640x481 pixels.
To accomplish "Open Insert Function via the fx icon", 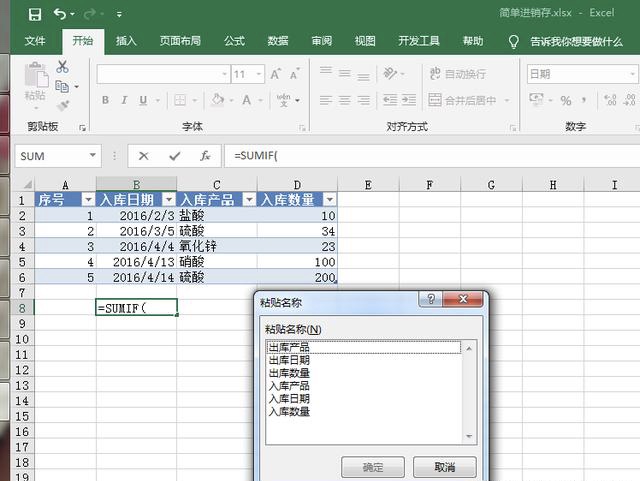I will (205, 156).
